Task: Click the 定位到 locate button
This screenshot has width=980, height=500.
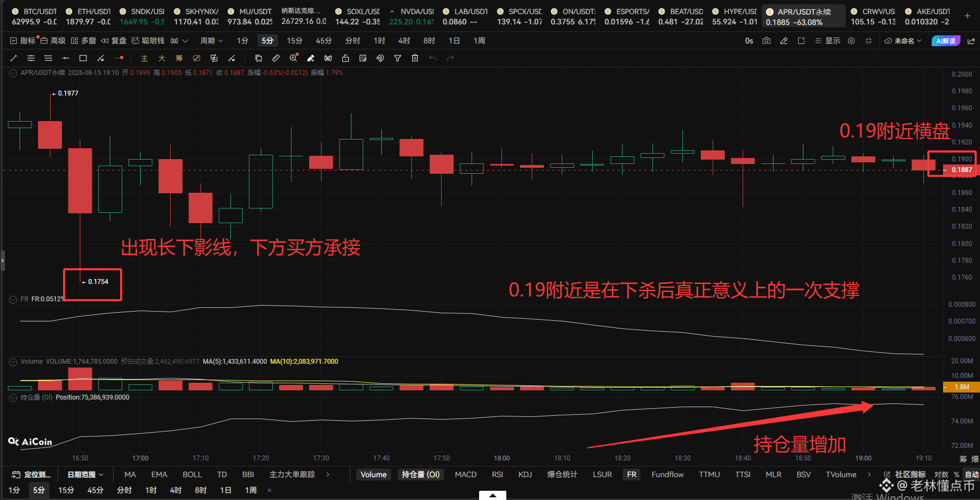Action: (x=31, y=474)
